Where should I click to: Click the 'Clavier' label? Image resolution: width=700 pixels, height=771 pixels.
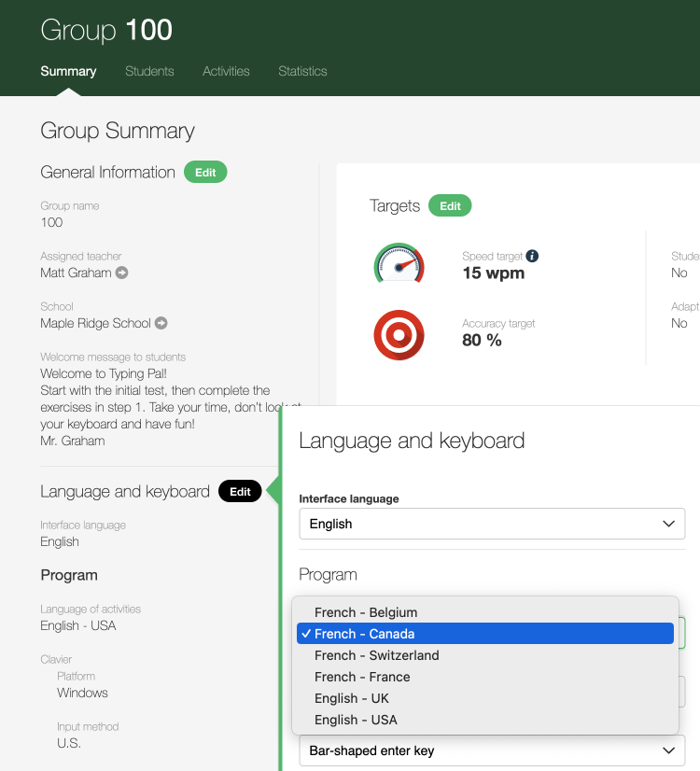coord(56,659)
